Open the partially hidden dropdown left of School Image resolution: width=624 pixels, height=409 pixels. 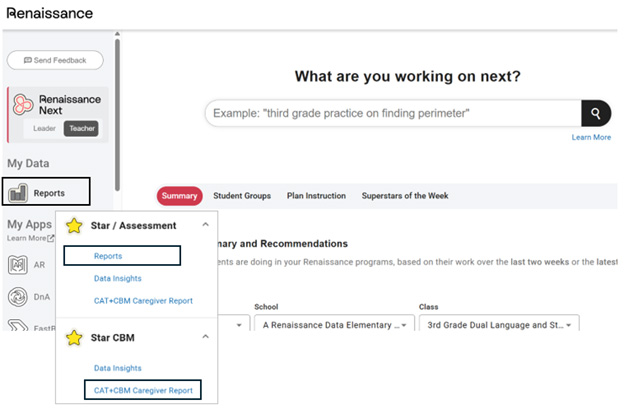(x=234, y=325)
